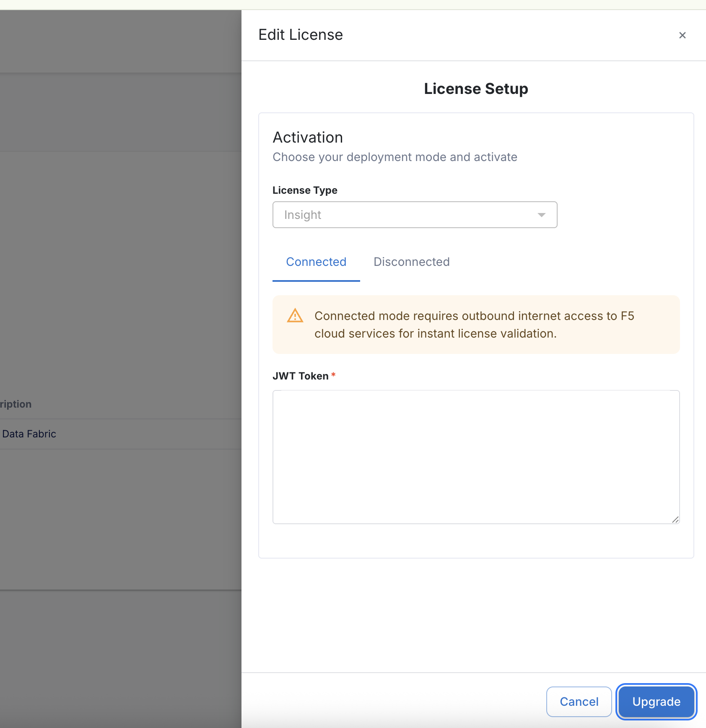Image resolution: width=706 pixels, height=728 pixels.
Task: Click the Data Fabric row text
Action: pos(29,434)
